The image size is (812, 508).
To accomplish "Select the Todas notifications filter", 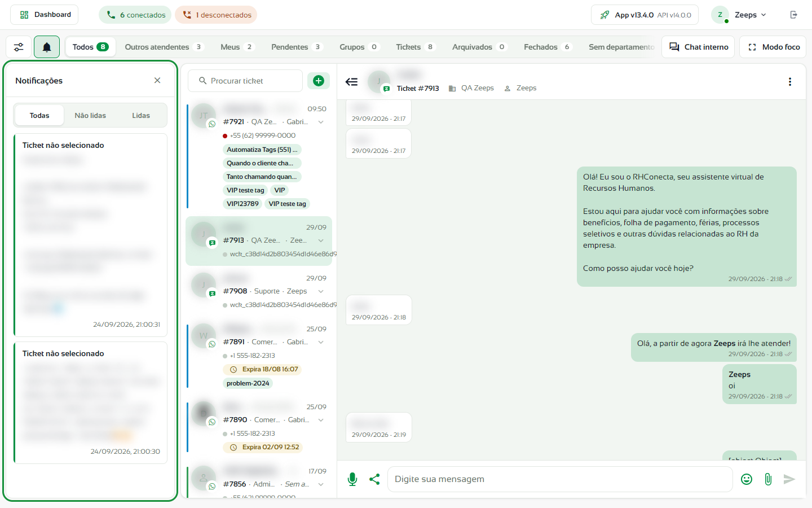I will (x=39, y=116).
